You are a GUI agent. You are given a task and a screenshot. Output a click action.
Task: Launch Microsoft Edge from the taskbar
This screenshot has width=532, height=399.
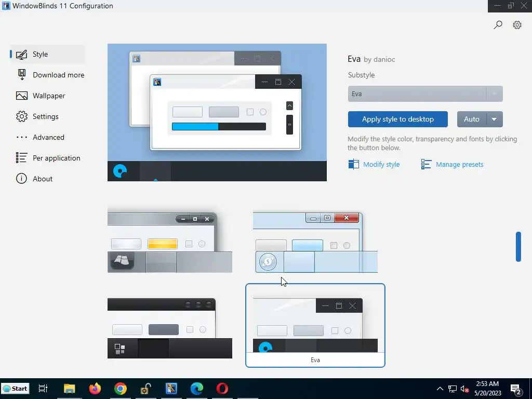click(197, 389)
